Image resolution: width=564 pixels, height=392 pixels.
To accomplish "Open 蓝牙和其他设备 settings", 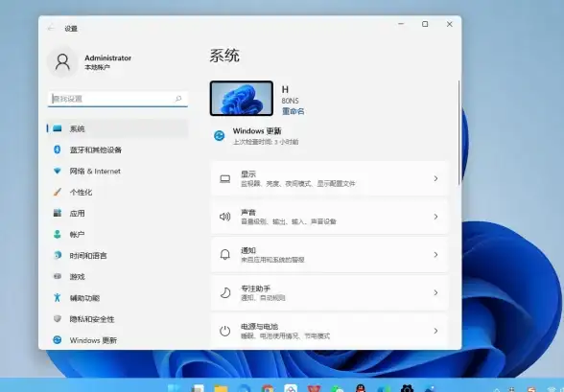I will 117,150.
